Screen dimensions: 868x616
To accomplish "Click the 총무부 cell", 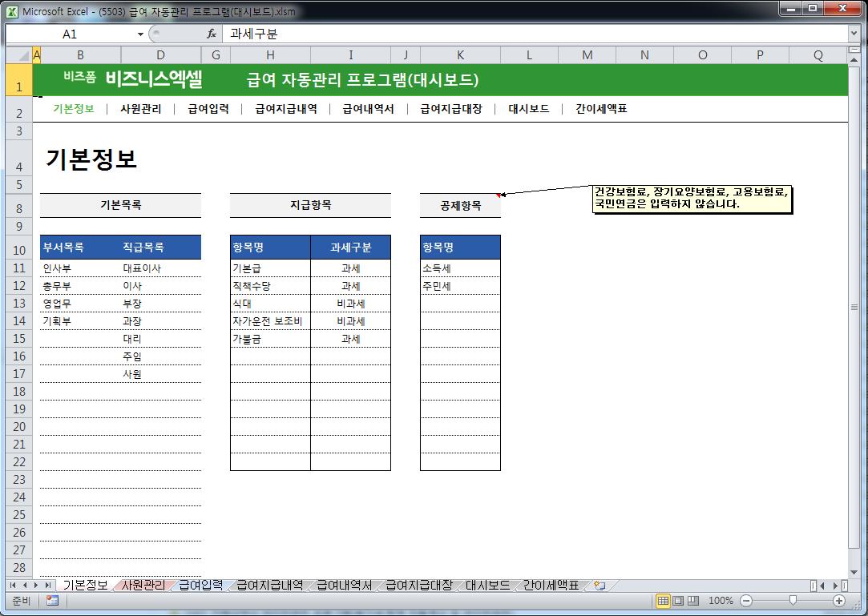I will click(x=80, y=286).
